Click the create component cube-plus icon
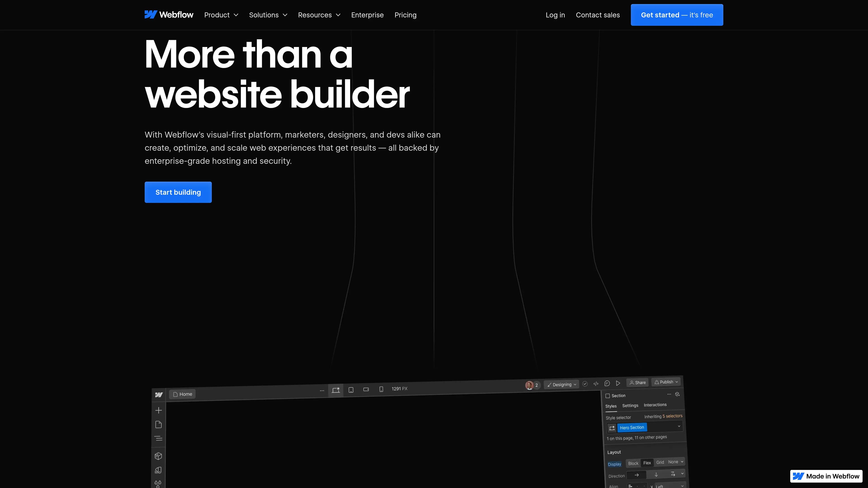The width and height of the screenshot is (868, 488). point(677,394)
